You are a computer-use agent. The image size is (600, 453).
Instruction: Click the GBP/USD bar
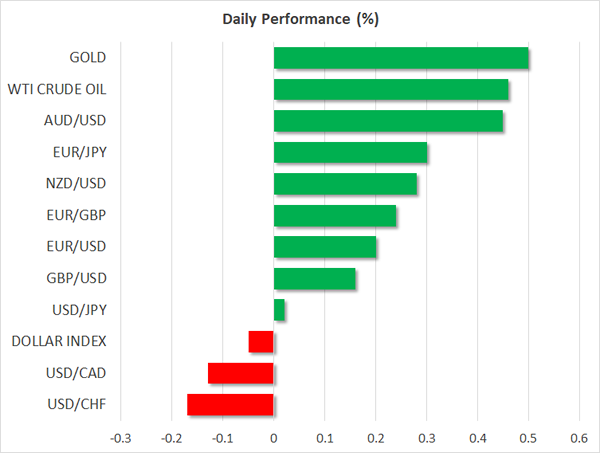(314, 278)
